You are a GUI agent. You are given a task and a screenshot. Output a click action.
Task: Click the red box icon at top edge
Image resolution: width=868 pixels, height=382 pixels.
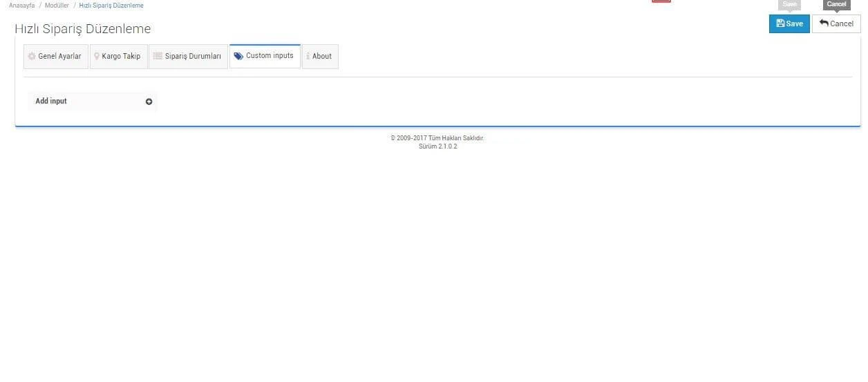coord(661,1)
